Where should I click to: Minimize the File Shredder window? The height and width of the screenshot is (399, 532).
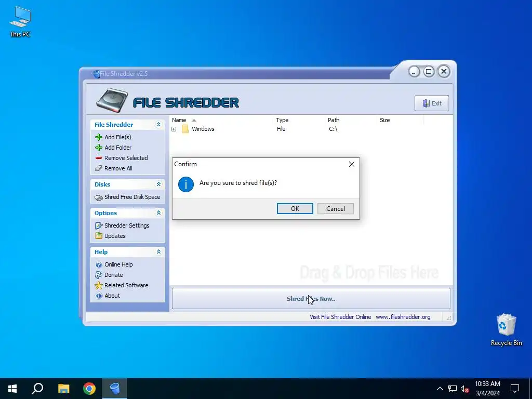pyautogui.click(x=414, y=72)
